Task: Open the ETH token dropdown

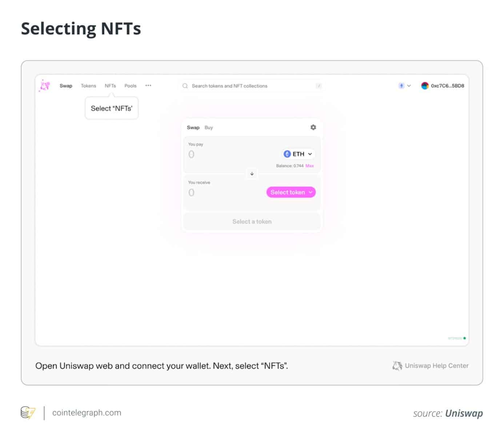Action: [299, 154]
